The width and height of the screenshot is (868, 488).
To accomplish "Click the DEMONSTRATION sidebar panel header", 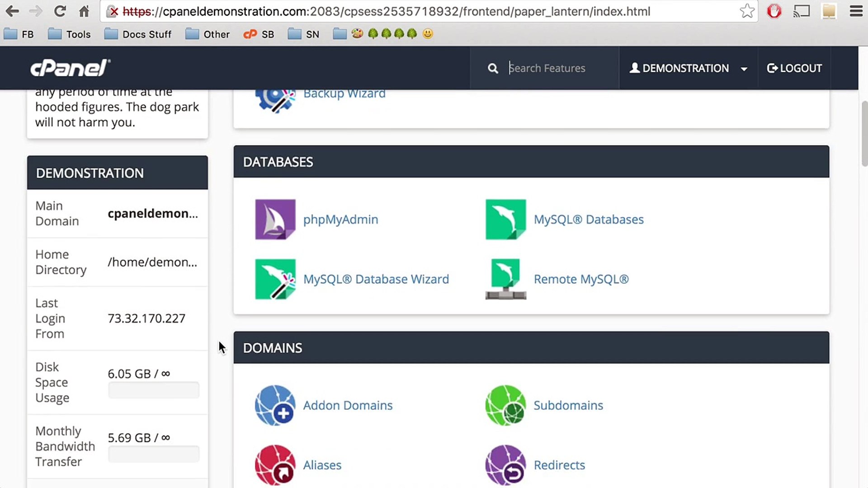I will (x=118, y=173).
